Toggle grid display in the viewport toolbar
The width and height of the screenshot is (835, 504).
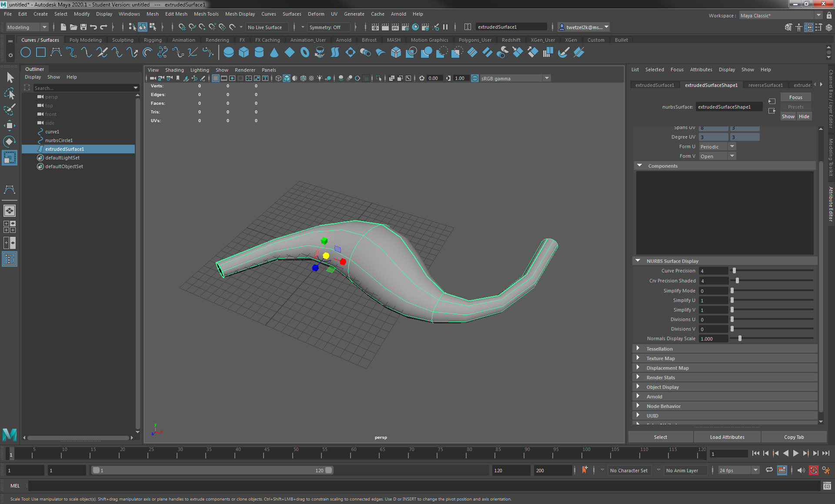click(215, 78)
